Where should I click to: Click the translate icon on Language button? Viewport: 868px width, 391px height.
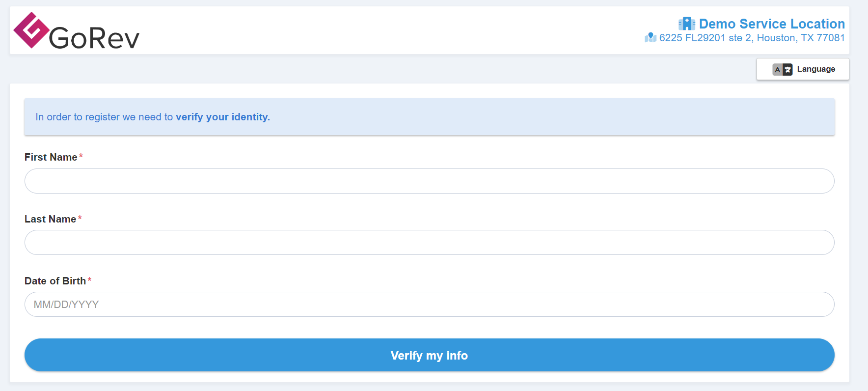pos(782,69)
